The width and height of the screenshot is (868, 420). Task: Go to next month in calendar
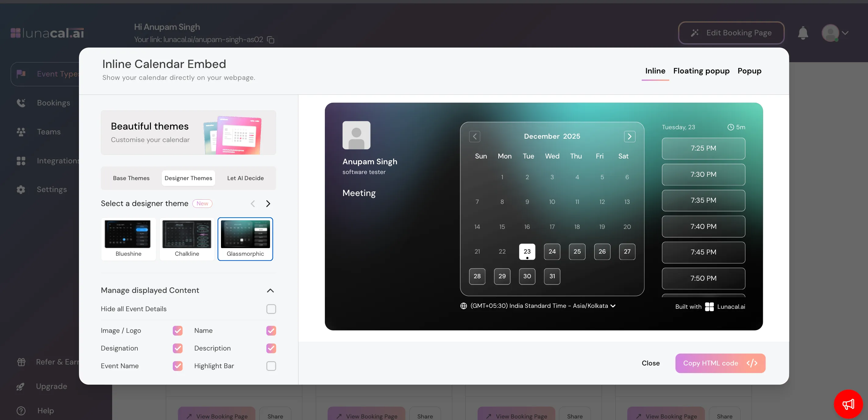coord(629,137)
